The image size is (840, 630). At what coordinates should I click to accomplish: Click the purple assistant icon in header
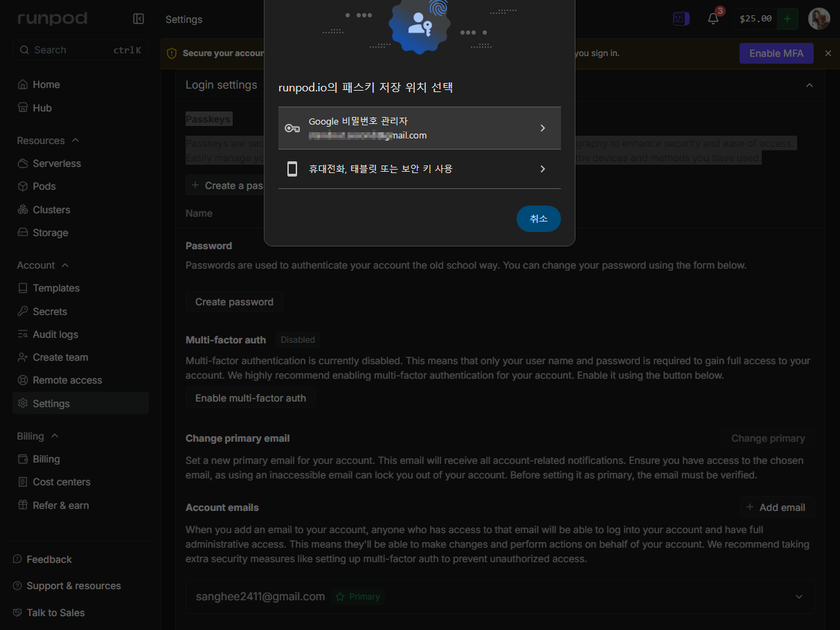tap(681, 19)
